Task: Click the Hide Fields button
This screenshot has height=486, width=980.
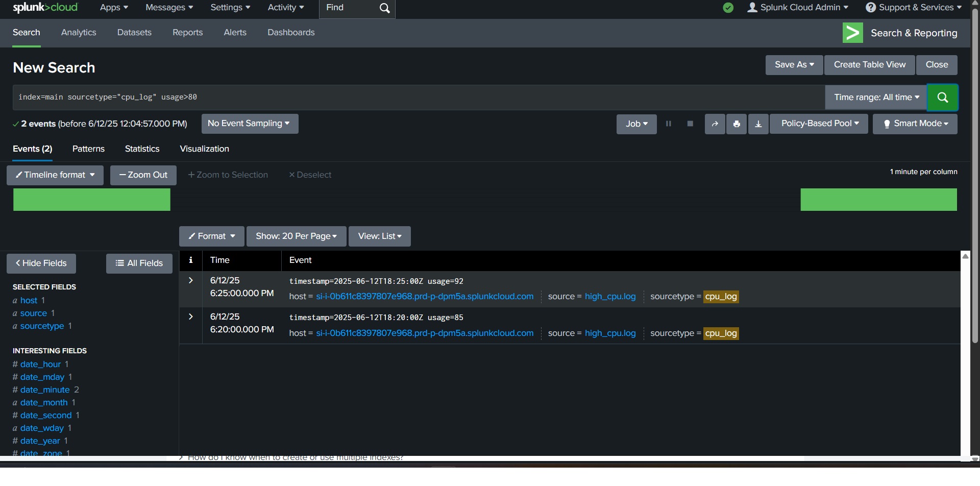Action: coord(41,263)
